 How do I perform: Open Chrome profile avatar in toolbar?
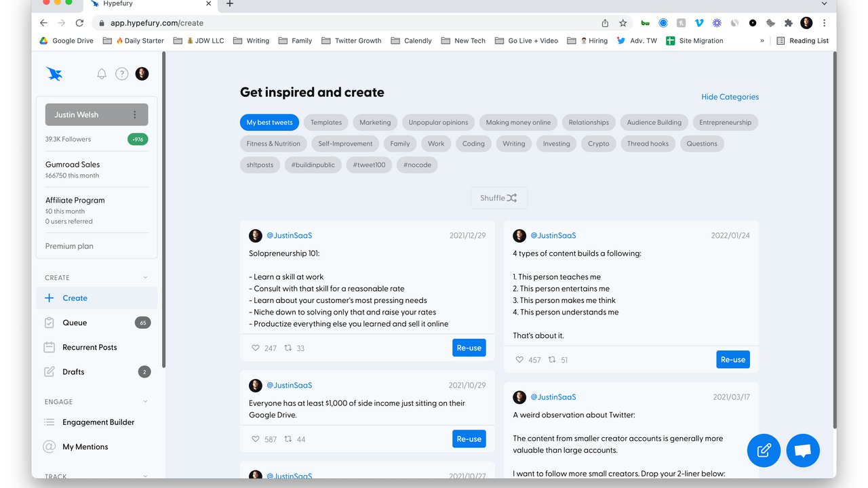tap(806, 22)
